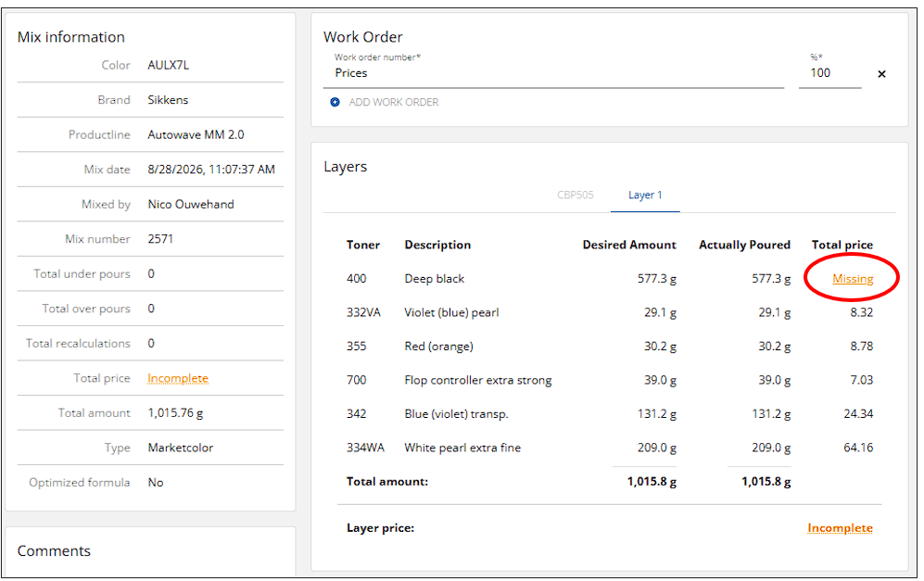Select the Deep black toner 400 row
924x581 pixels.
(x=609, y=279)
